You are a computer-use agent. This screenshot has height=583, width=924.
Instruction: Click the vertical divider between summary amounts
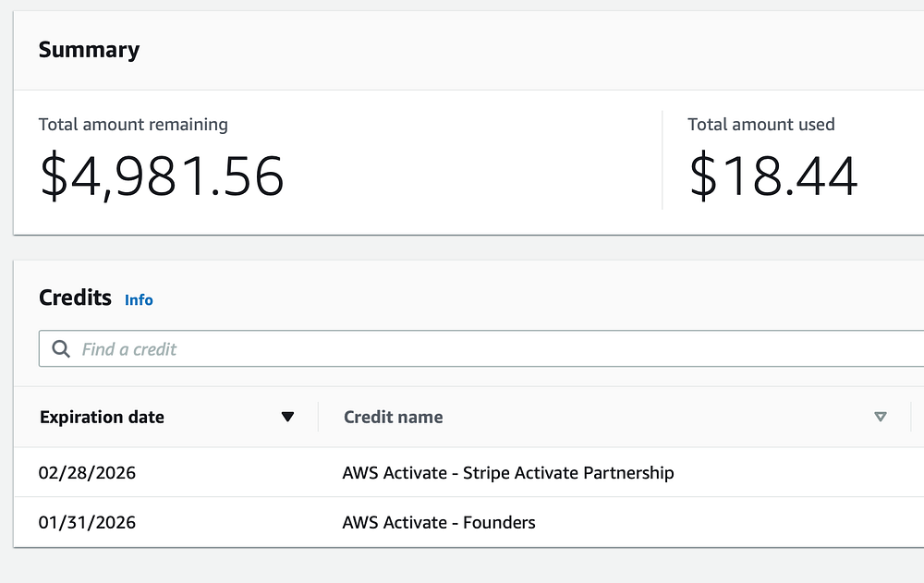[663, 160]
